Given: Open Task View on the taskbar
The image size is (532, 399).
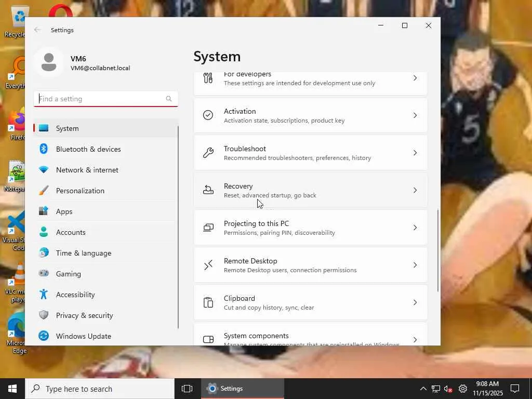Looking at the screenshot, I should [x=187, y=389].
